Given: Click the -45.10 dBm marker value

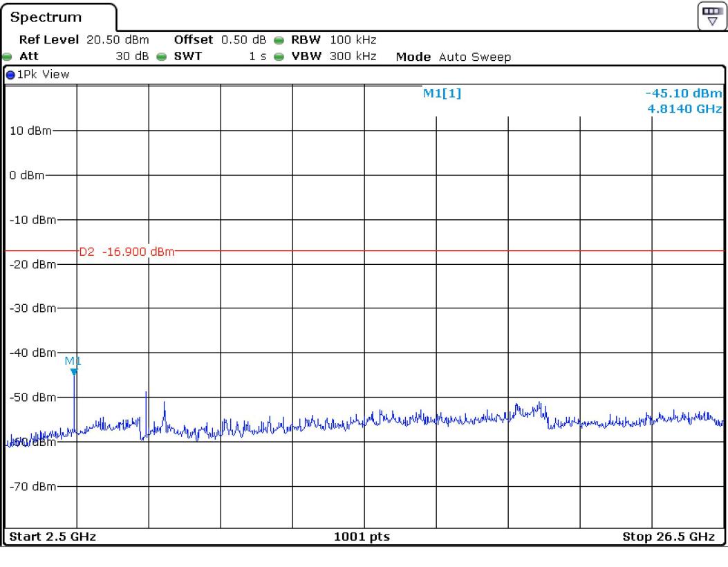Looking at the screenshot, I should [x=684, y=93].
